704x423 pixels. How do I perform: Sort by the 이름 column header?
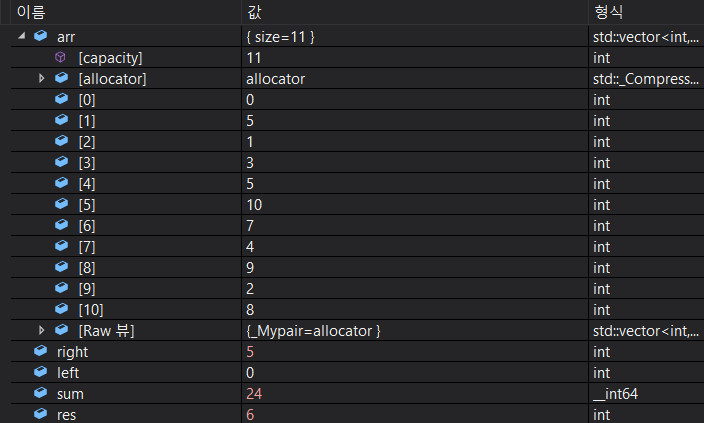click(x=30, y=11)
